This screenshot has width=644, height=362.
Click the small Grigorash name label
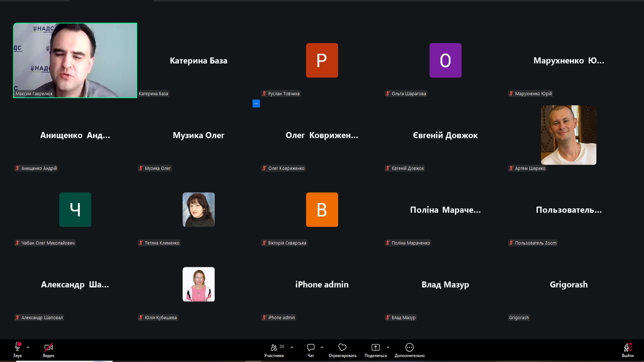[519, 317]
